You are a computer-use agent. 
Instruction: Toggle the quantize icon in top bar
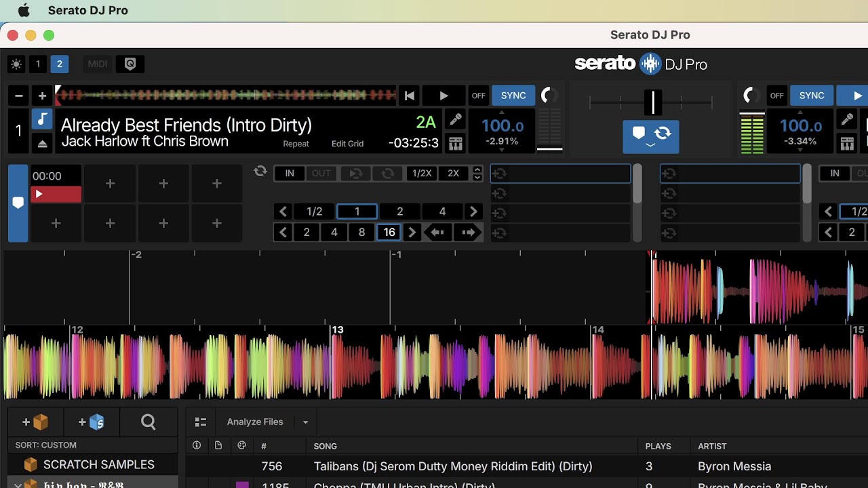pos(130,64)
